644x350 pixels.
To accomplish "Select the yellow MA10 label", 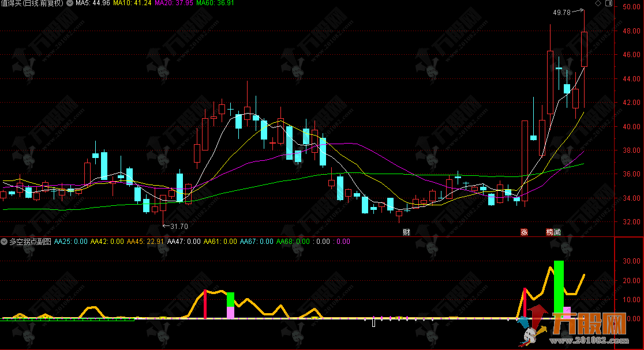I will pyautogui.click(x=132, y=3).
